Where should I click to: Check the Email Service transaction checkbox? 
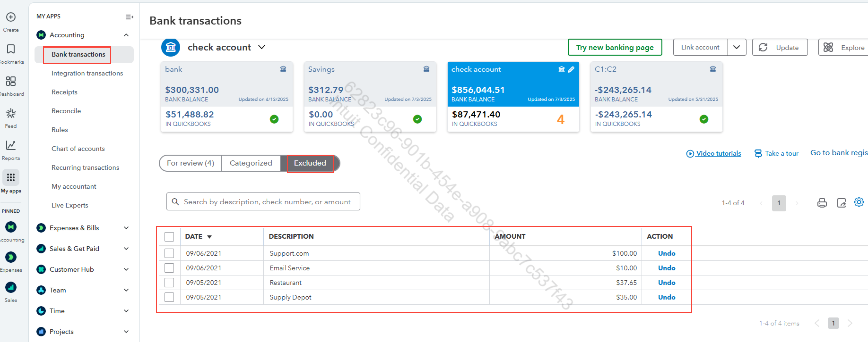[x=169, y=268]
